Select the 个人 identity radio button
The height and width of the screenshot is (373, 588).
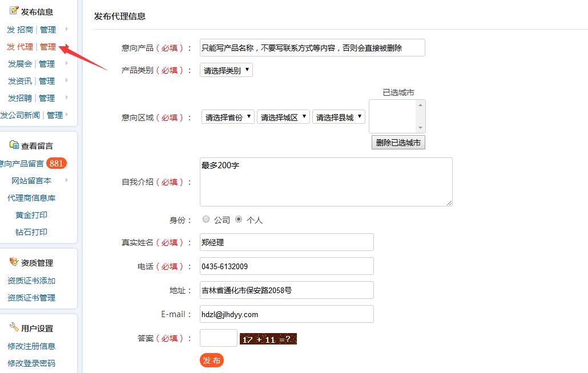[239, 219]
